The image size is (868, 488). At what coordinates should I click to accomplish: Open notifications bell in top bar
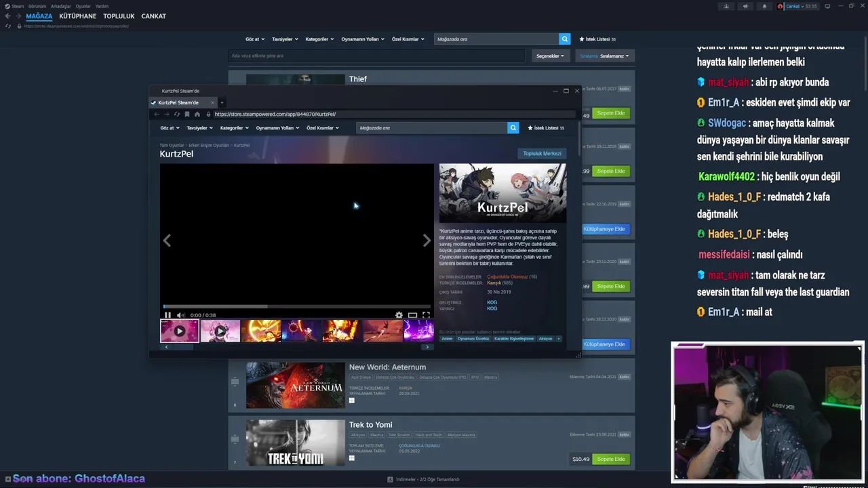pyautogui.click(x=764, y=6)
